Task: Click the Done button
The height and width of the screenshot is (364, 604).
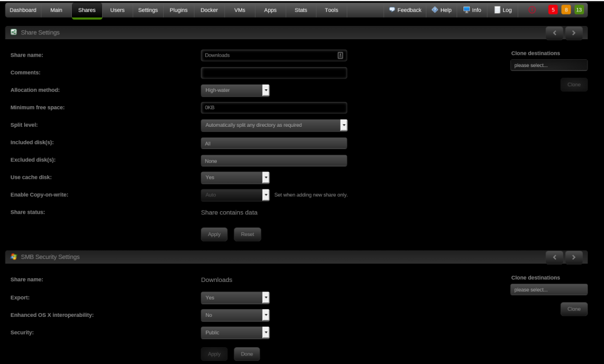Action: 247,354
